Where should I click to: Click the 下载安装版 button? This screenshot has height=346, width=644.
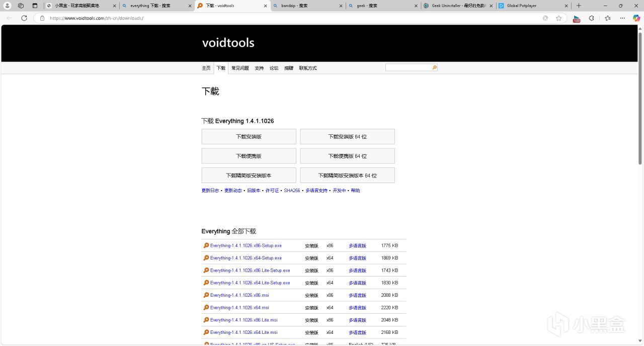coord(249,136)
